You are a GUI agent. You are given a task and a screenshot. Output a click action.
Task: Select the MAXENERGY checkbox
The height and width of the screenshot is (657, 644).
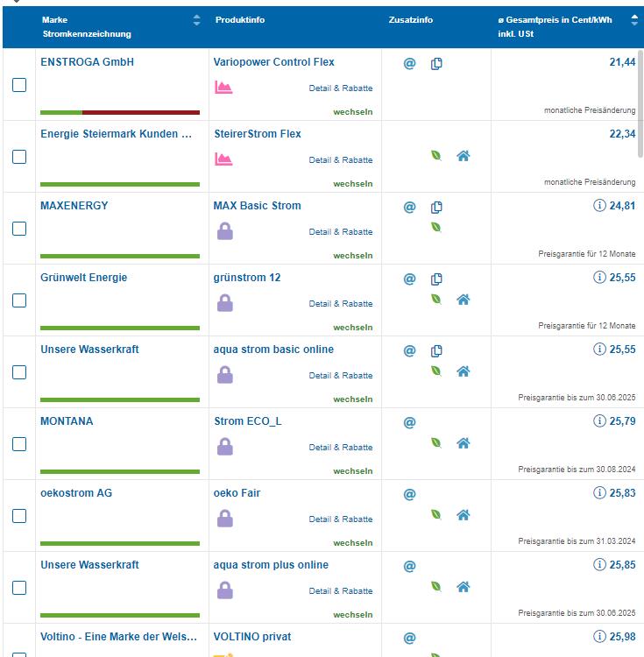pos(19,229)
